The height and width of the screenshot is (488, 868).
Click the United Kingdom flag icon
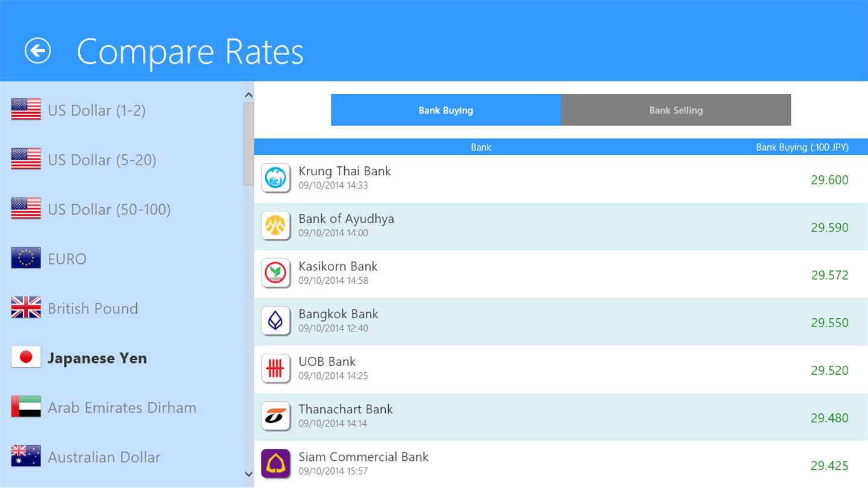[26, 308]
